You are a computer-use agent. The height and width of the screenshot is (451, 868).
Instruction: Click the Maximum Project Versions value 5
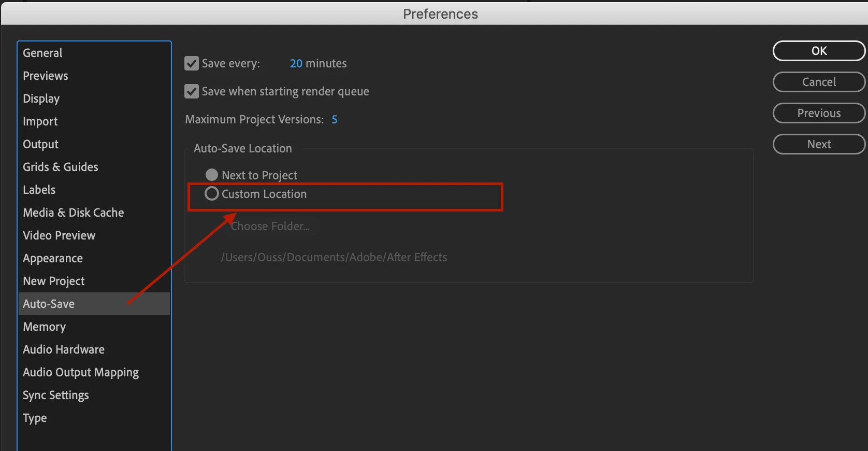335,119
